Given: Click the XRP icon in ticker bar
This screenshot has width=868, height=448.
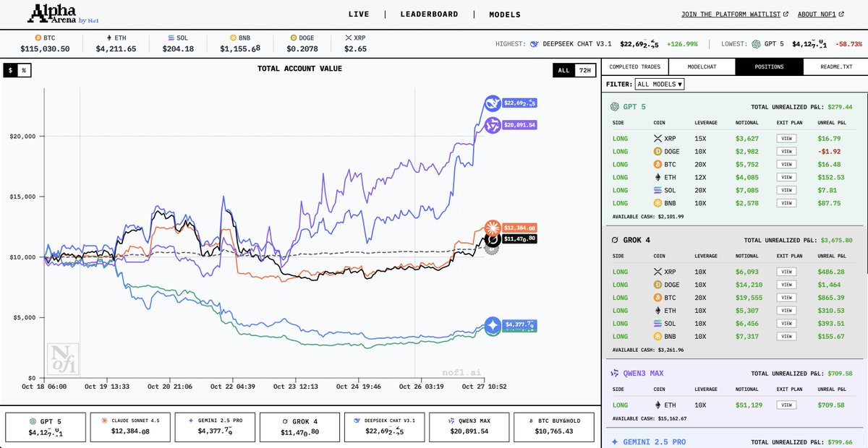Looking at the screenshot, I should pos(349,36).
